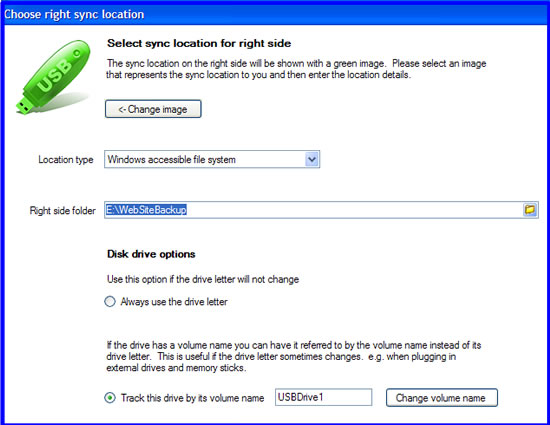This screenshot has width=550, height=425.
Task: Click the Location type label
Action: click(x=66, y=160)
